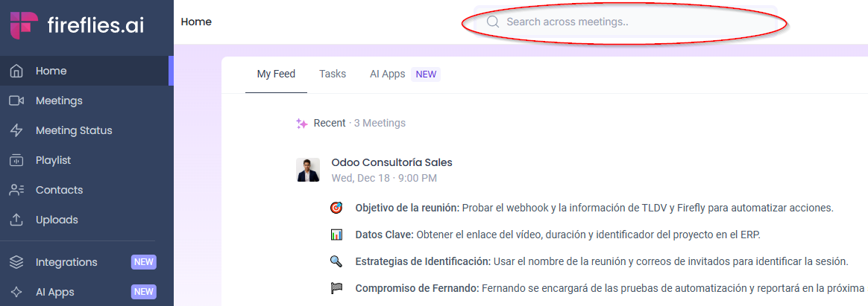Click the Uploads arrow icon
The height and width of the screenshot is (306, 868).
[16, 220]
